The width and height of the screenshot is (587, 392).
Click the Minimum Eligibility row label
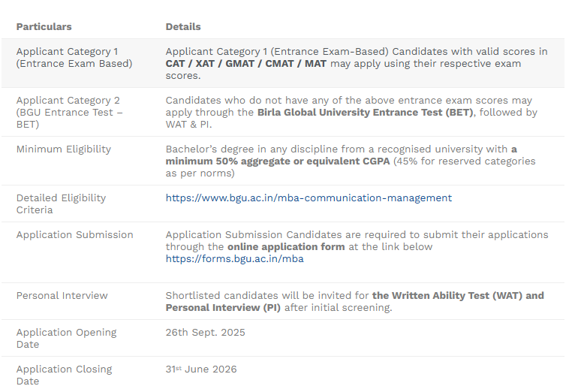click(x=63, y=149)
